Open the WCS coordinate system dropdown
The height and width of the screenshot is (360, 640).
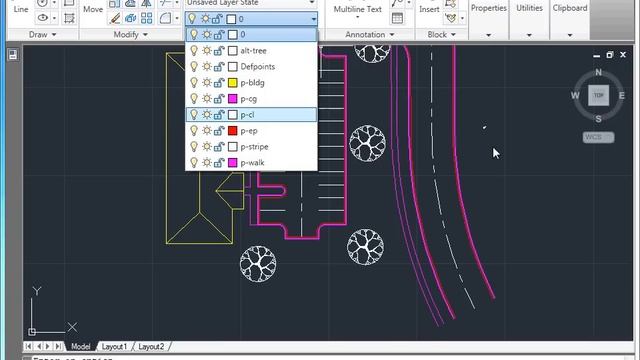(x=598, y=137)
